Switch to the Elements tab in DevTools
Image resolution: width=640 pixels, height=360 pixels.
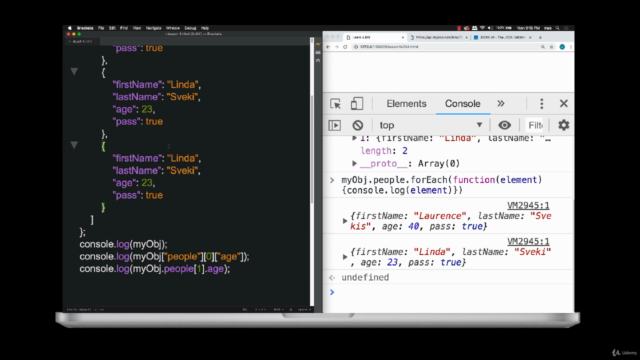(406, 104)
